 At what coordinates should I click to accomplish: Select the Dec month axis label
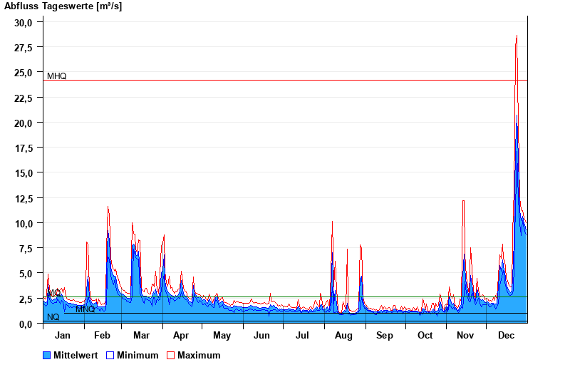click(x=506, y=336)
